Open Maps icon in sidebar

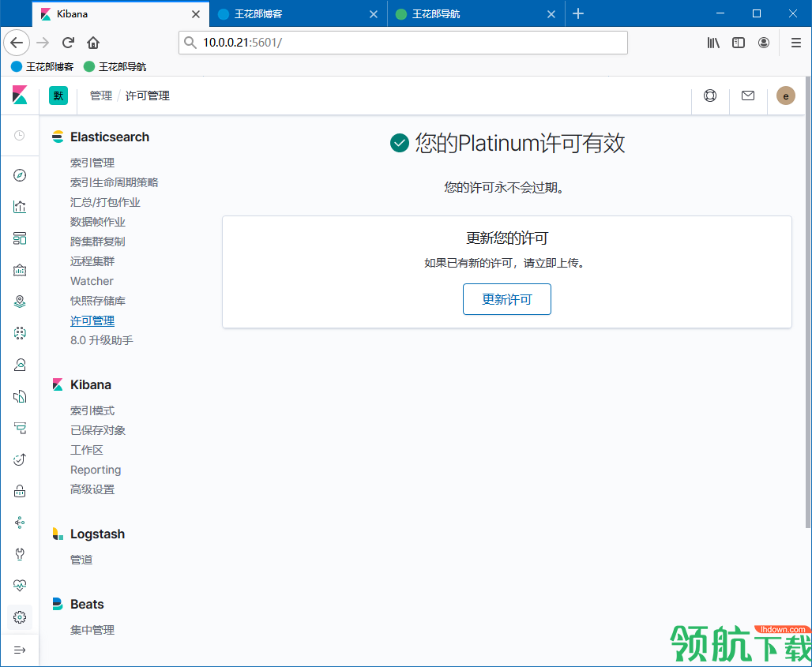tap(20, 302)
